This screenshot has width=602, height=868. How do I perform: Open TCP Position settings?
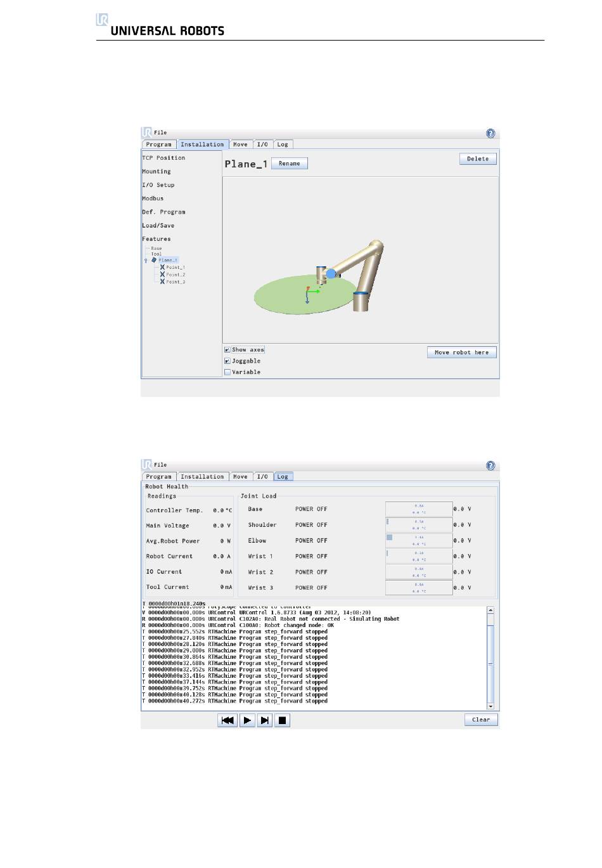pos(163,158)
